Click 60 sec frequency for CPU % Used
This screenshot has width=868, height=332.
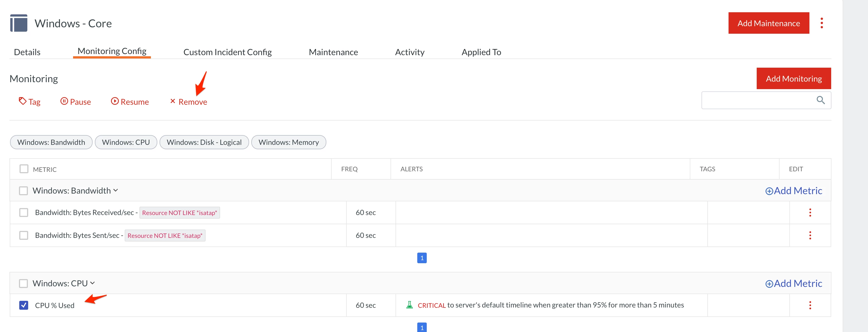coord(366,305)
